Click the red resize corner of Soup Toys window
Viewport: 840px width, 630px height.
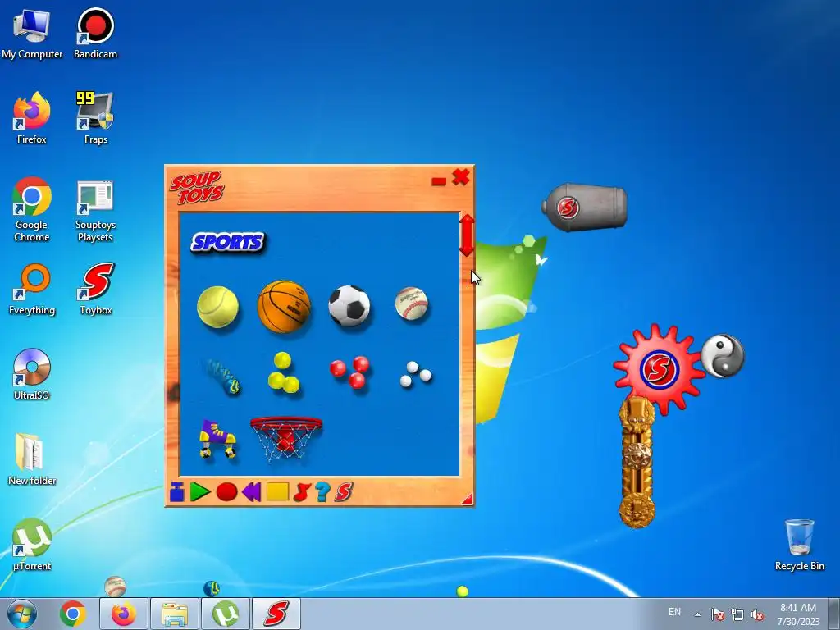pyautogui.click(x=468, y=500)
